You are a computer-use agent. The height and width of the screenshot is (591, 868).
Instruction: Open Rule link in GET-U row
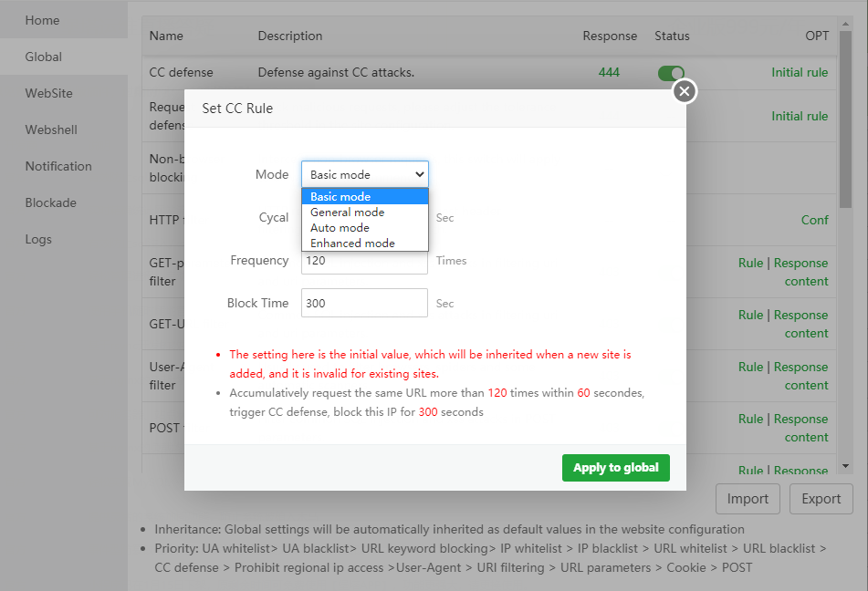(x=750, y=316)
